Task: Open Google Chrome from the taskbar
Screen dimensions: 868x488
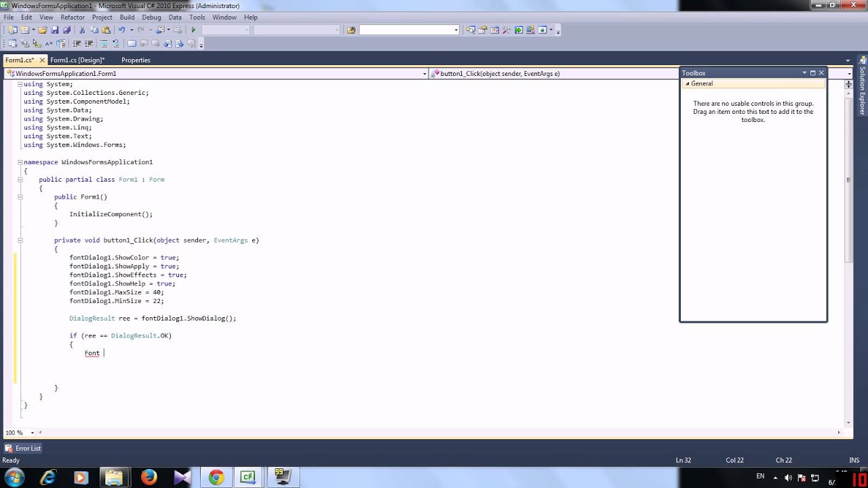Action: point(216,477)
